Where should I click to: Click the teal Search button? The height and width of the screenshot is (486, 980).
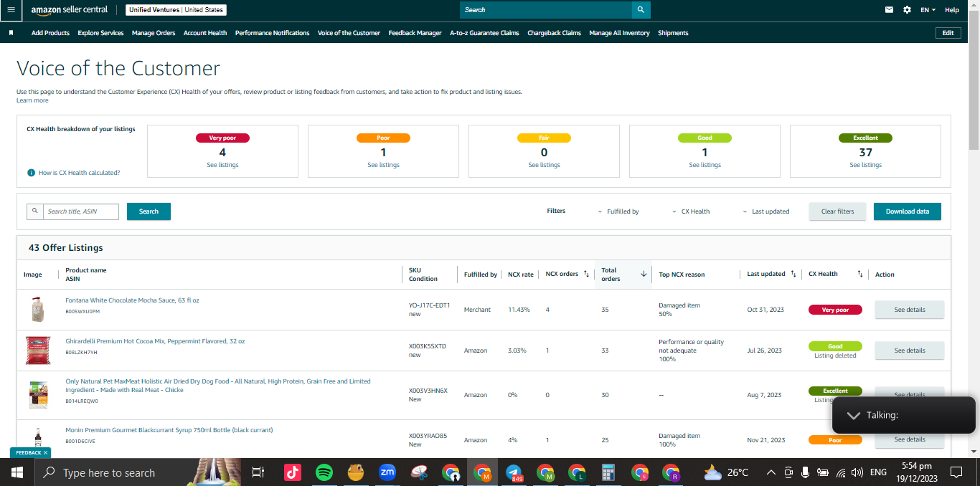149,211
